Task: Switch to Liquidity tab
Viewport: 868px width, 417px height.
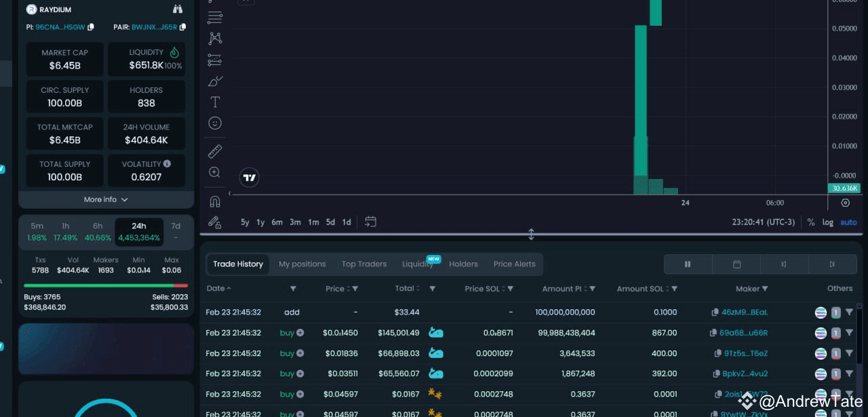Action: (418, 264)
